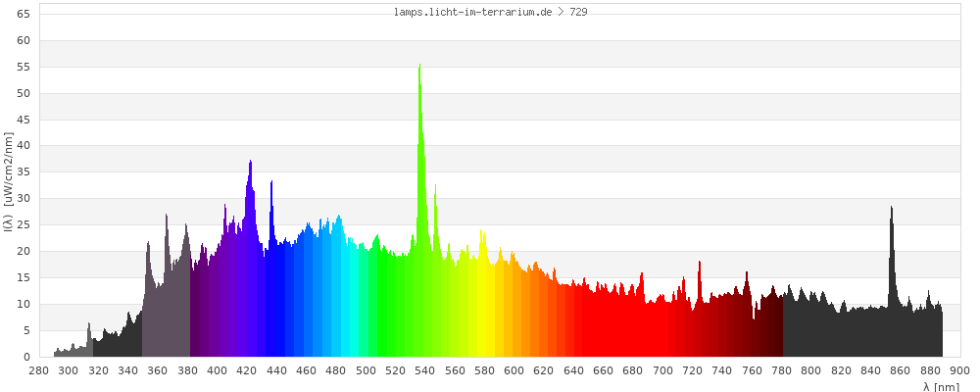Viewport: 980px width, 392px height.
Task: Click the x-axis tick label 700
Action: pos(662,370)
